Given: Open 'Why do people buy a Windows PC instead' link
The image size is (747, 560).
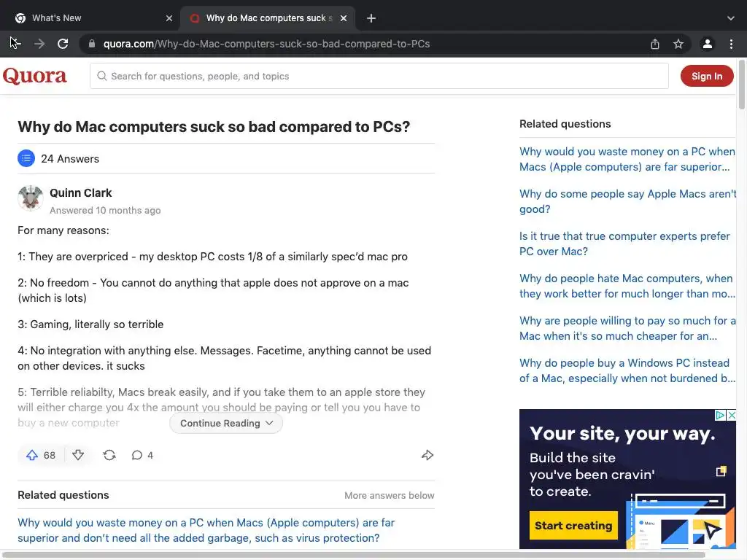Looking at the screenshot, I should pyautogui.click(x=627, y=370).
